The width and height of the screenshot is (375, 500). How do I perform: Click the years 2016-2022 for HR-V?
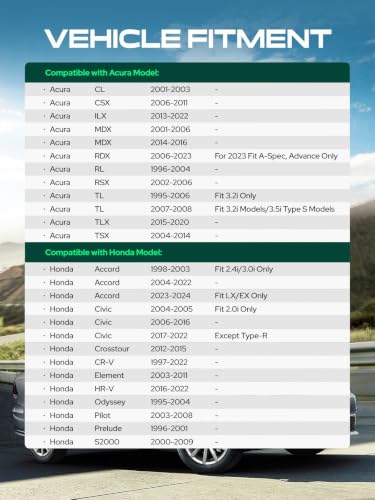pyautogui.click(x=169, y=389)
